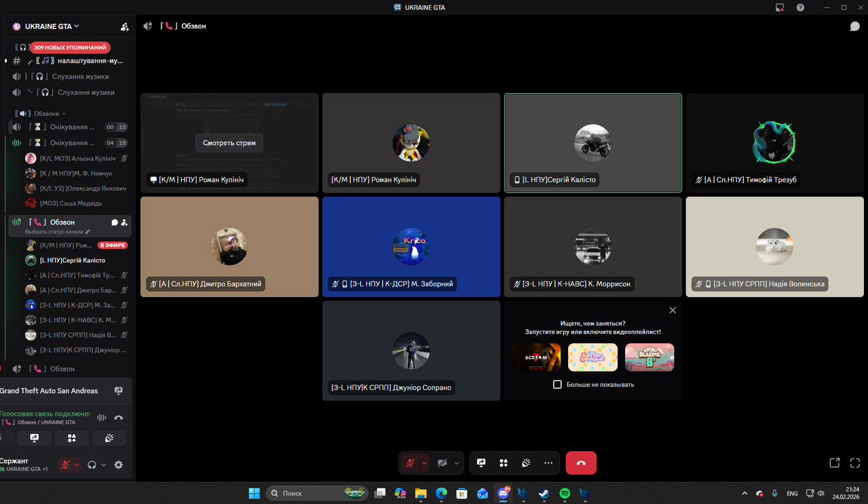Toggle deafen headphones in user panel

[x=92, y=465]
